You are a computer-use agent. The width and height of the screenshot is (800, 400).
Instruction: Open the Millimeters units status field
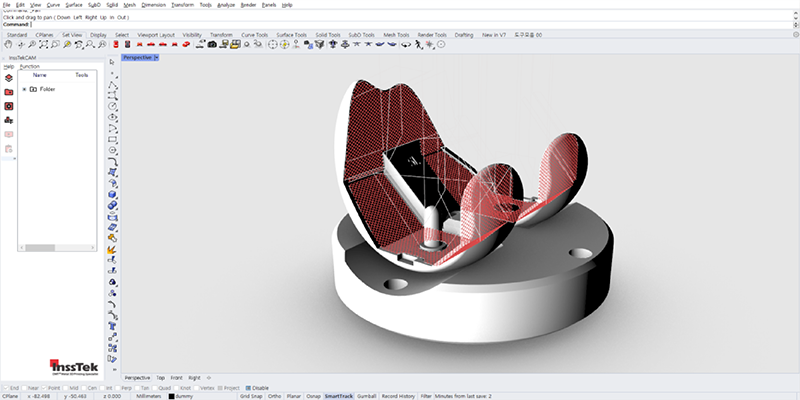(149, 396)
